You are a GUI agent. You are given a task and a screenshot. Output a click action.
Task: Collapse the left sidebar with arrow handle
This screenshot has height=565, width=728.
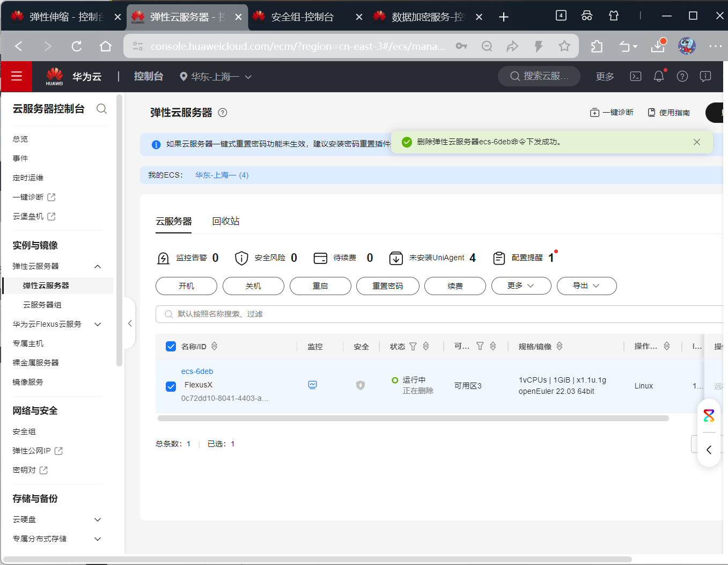pyautogui.click(x=130, y=324)
